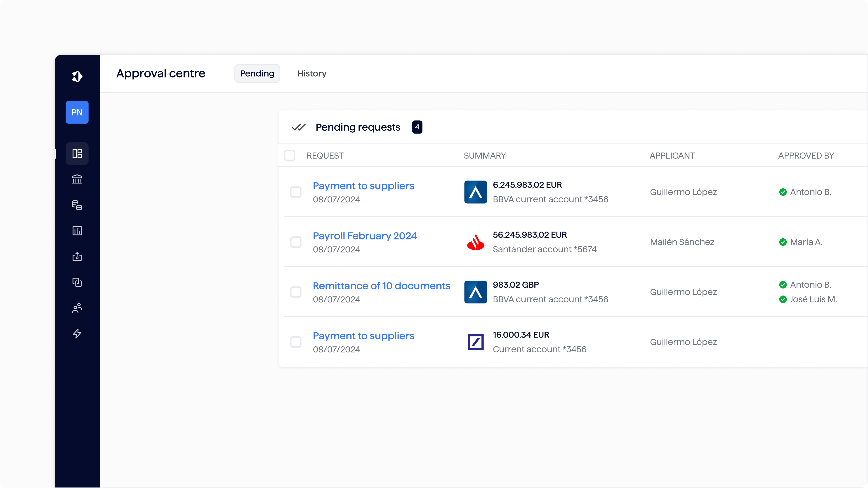
Task: Open Payment to suppliers 6.245.983,02 EUR link
Action: click(363, 186)
